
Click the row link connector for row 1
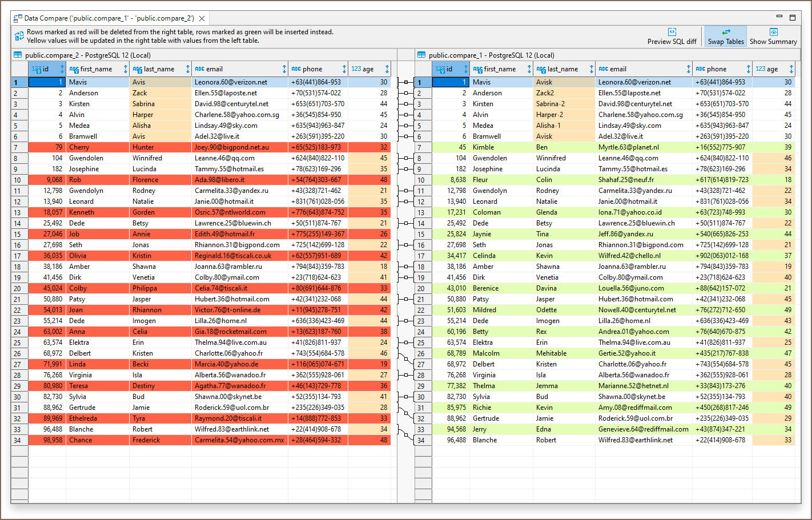(x=406, y=82)
